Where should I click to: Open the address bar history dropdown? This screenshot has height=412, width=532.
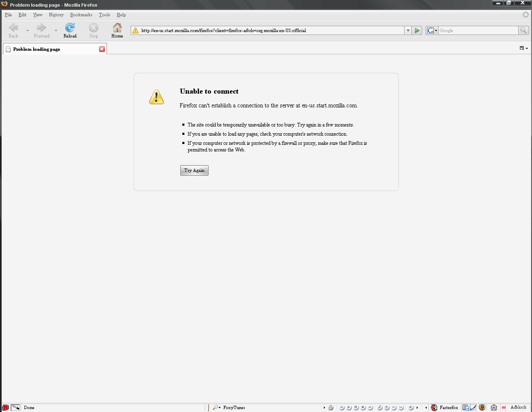(x=408, y=30)
